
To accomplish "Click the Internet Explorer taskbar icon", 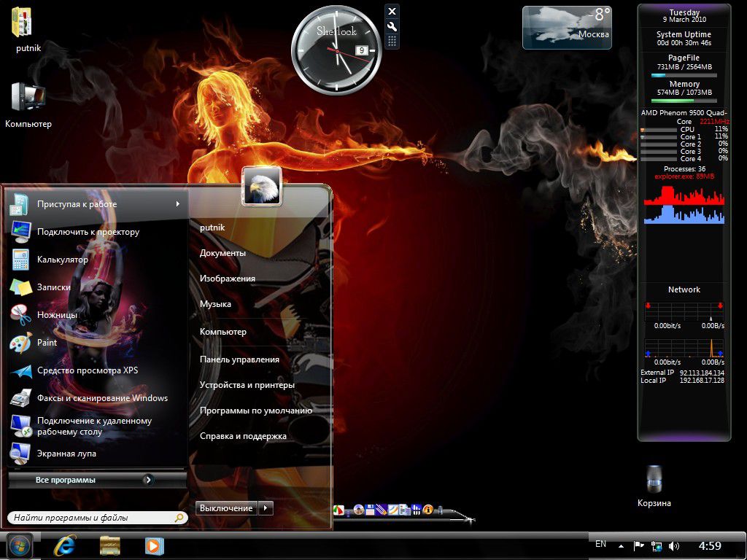I will (65, 545).
